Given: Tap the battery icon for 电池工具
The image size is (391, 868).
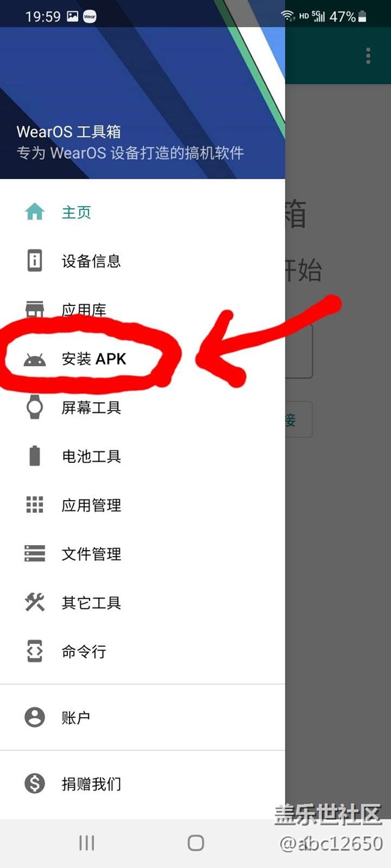Looking at the screenshot, I should pyautogui.click(x=34, y=456).
